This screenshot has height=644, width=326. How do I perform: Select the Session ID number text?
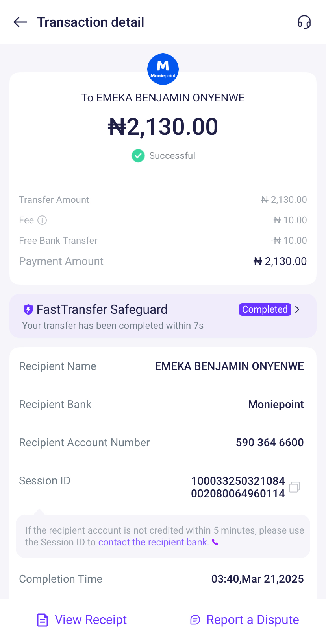pos(238,487)
